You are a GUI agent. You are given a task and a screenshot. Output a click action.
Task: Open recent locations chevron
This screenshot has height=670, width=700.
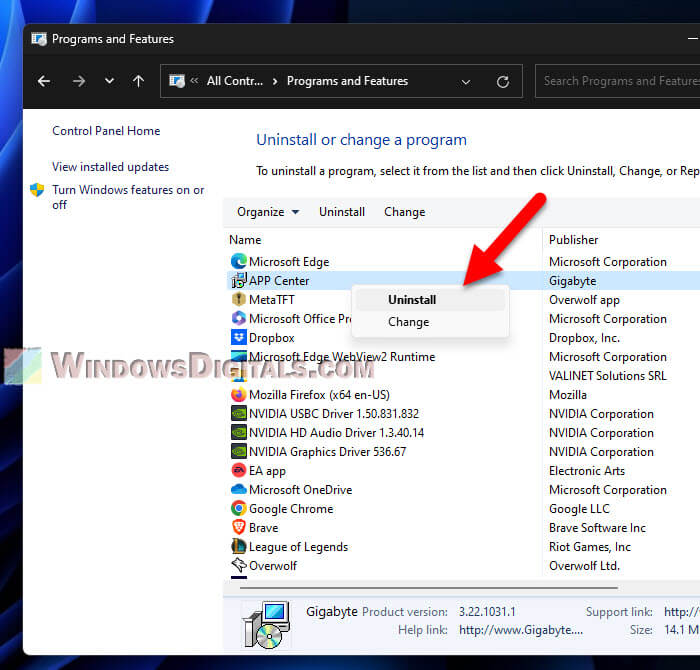click(109, 81)
